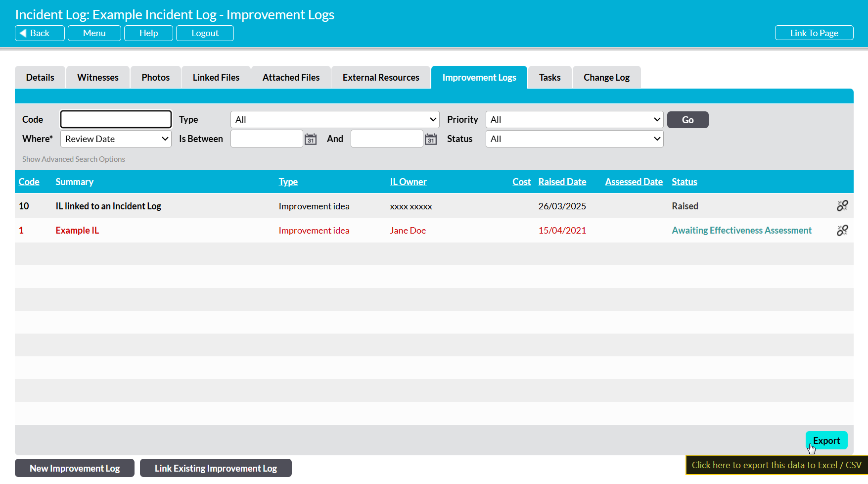Switch to the Tasks tab
Viewport: 868px width, 484px height.
550,77
